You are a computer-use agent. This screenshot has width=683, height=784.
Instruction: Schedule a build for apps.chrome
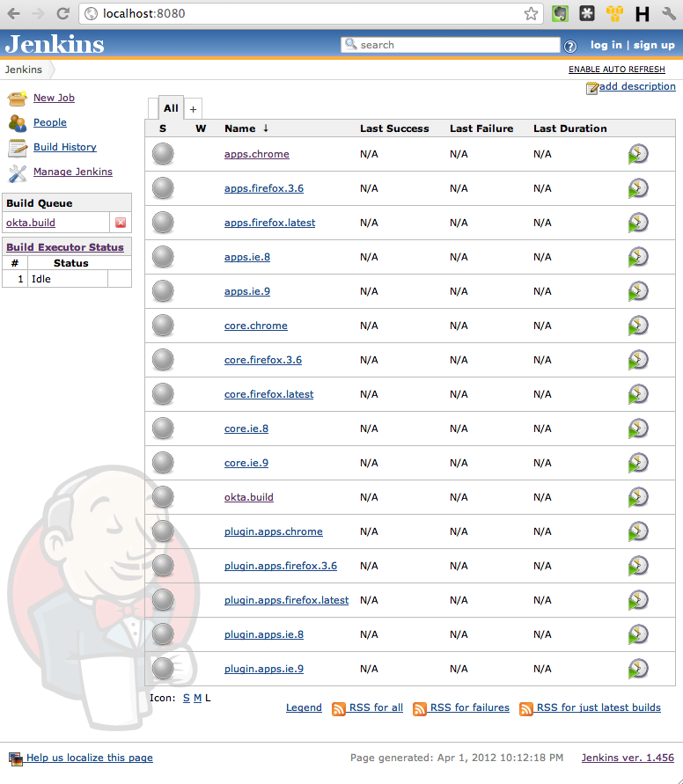[638, 154]
